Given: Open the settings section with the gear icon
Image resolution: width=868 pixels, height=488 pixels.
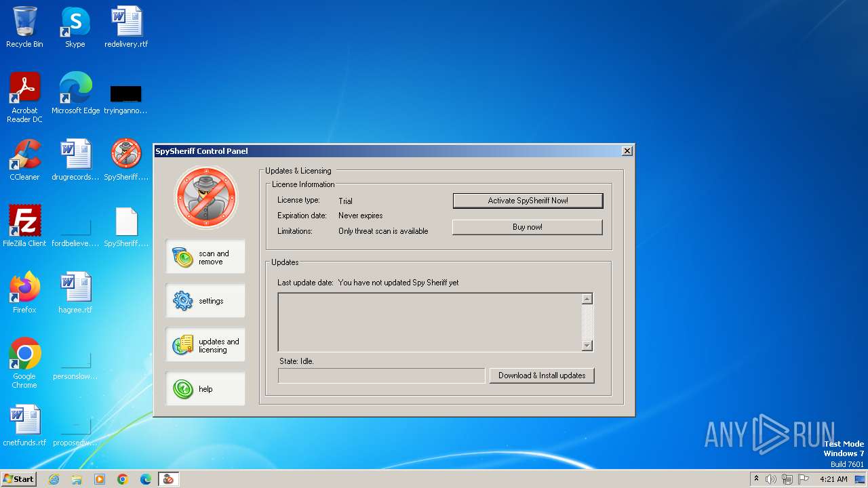Looking at the screenshot, I should tap(205, 301).
